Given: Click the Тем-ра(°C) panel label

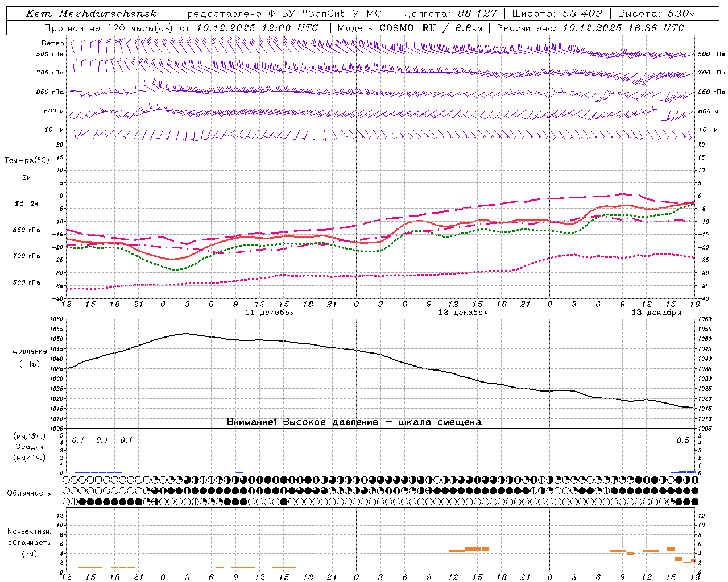Looking at the screenshot, I should coord(27,160).
